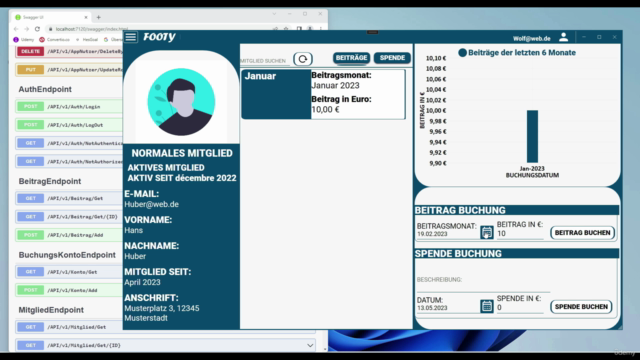This screenshot has width=640, height=360.
Task: Expand GET /API/v1/Mitglied/Get endpoint
Action: tap(69, 327)
